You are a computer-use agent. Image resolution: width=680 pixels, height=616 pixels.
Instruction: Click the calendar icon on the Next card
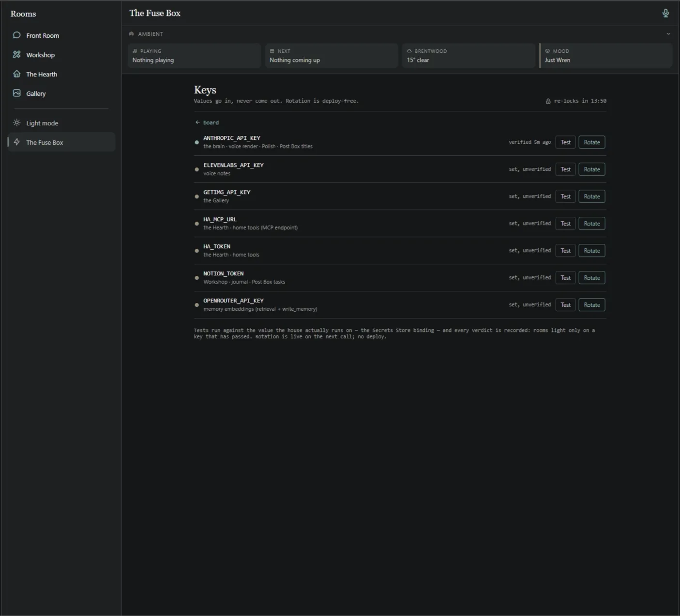pos(272,51)
